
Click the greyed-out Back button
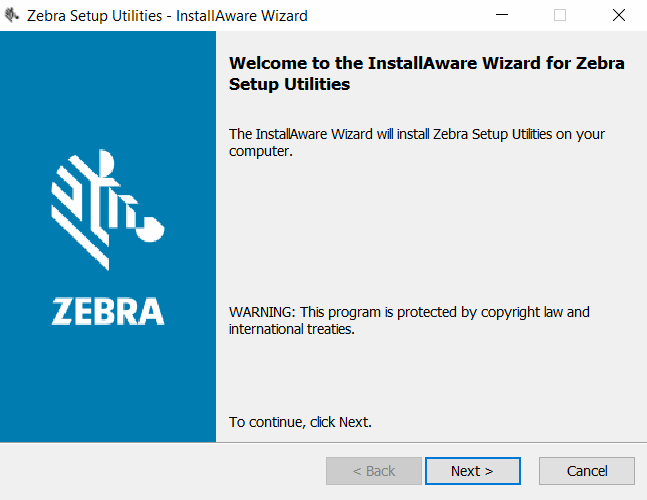point(373,471)
